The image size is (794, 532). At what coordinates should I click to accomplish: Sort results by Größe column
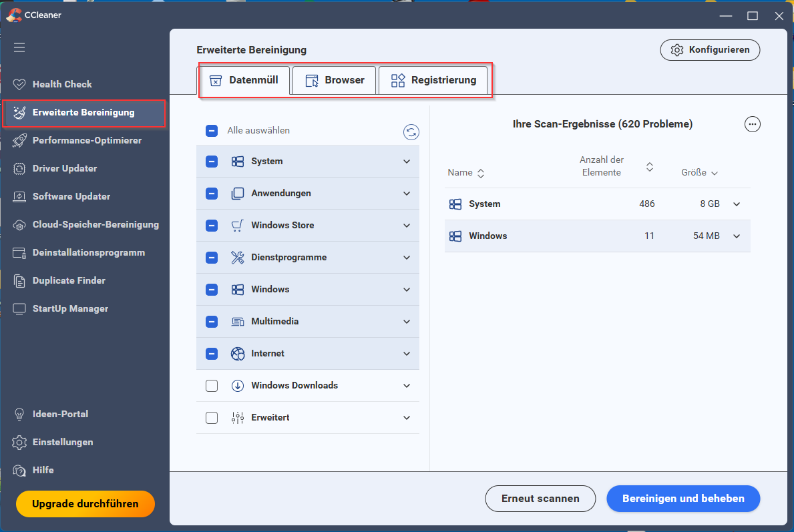click(x=699, y=173)
